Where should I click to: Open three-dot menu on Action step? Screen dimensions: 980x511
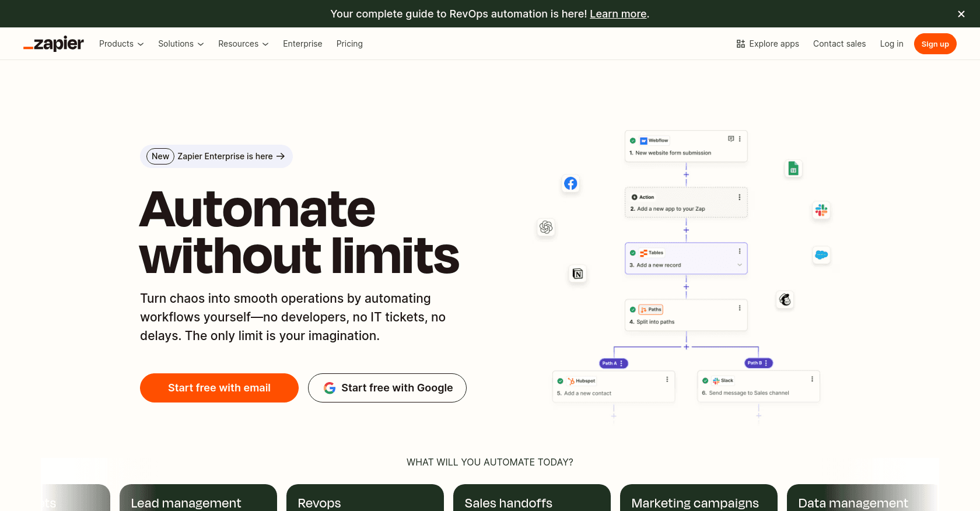(740, 197)
